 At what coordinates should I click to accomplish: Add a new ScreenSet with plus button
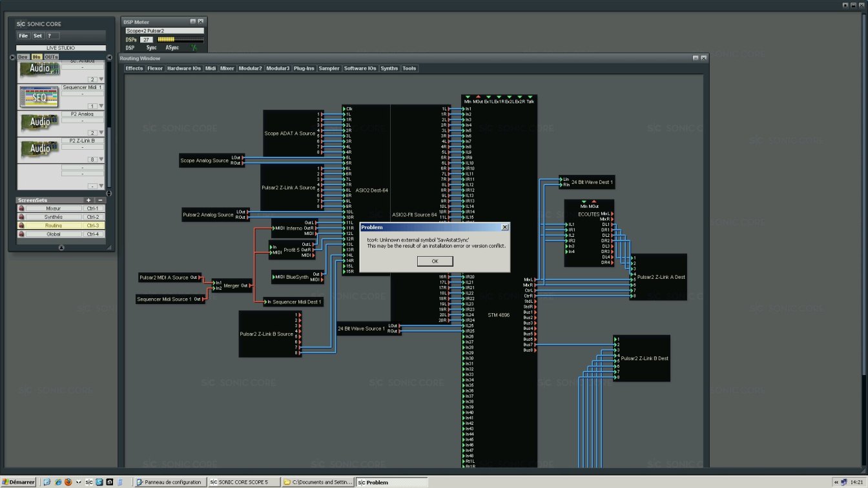pos(88,200)
